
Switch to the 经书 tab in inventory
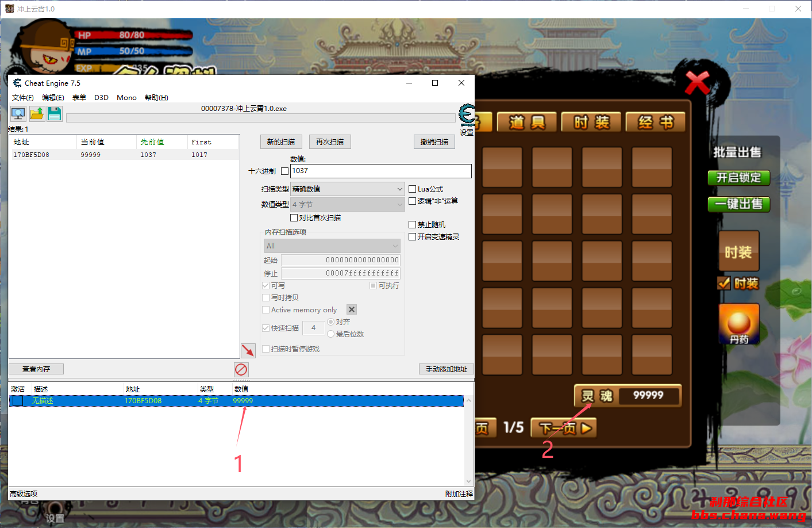click(x=655, y=122)
